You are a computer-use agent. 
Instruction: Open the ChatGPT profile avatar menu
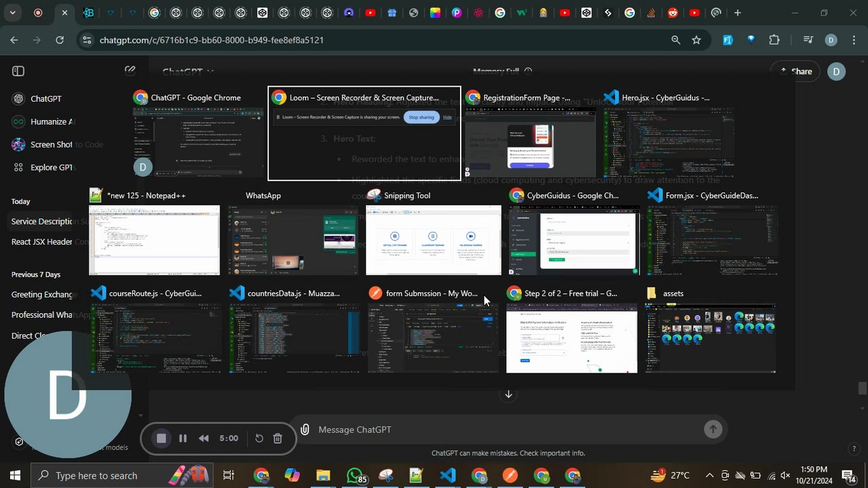coord(837,71)
